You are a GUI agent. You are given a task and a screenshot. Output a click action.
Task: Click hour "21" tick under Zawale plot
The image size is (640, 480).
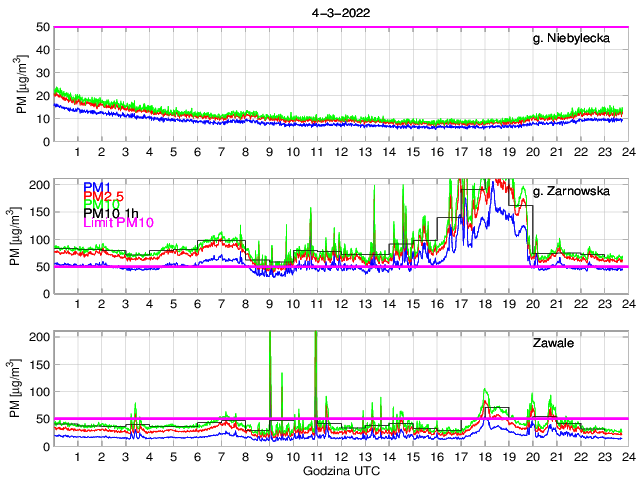coord(557,457)
